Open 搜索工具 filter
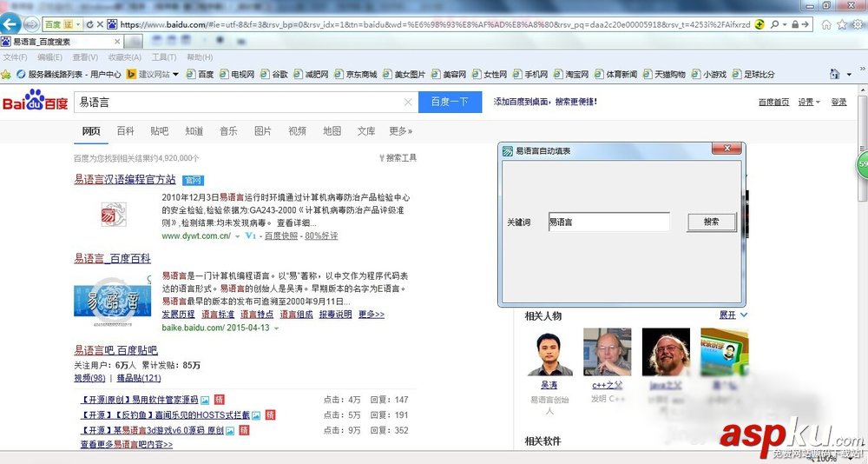Screen dimensions: 868x464 point(398,158)
